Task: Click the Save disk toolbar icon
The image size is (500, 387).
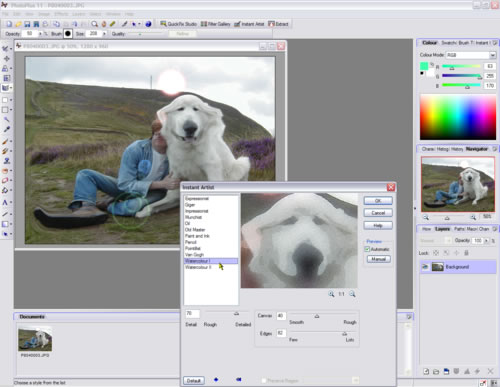Action: pyautogui.click(x=27, y=24)
